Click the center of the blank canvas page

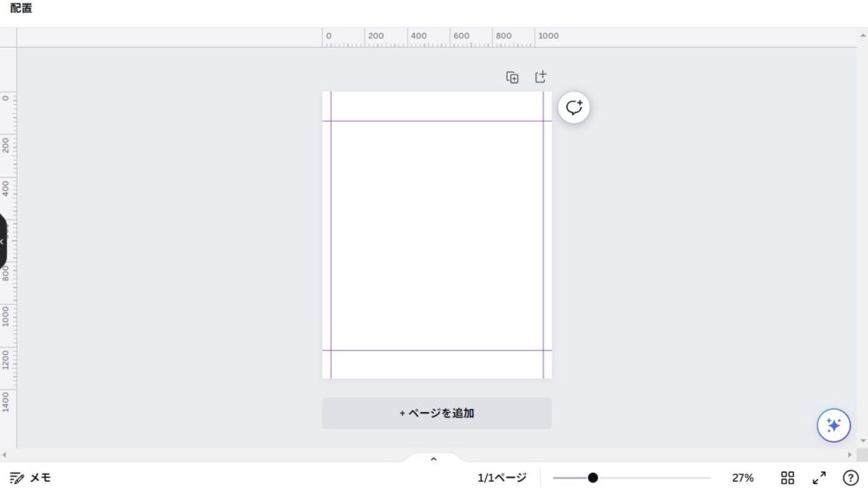tap(437, 235)
